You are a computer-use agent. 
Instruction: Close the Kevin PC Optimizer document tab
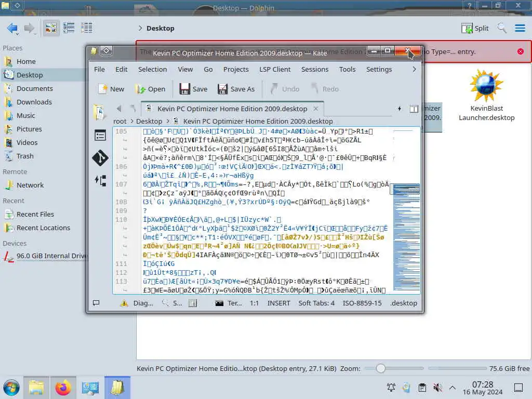click(316, 109)
